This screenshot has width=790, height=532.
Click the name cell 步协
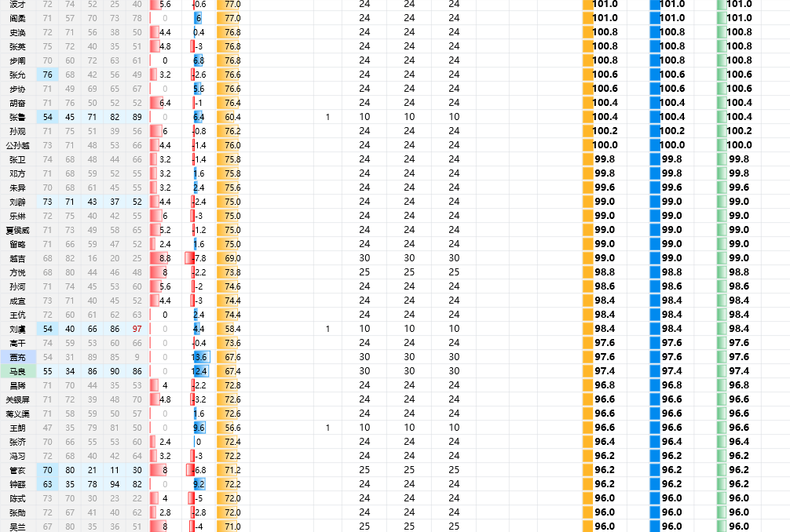point(17,89)
